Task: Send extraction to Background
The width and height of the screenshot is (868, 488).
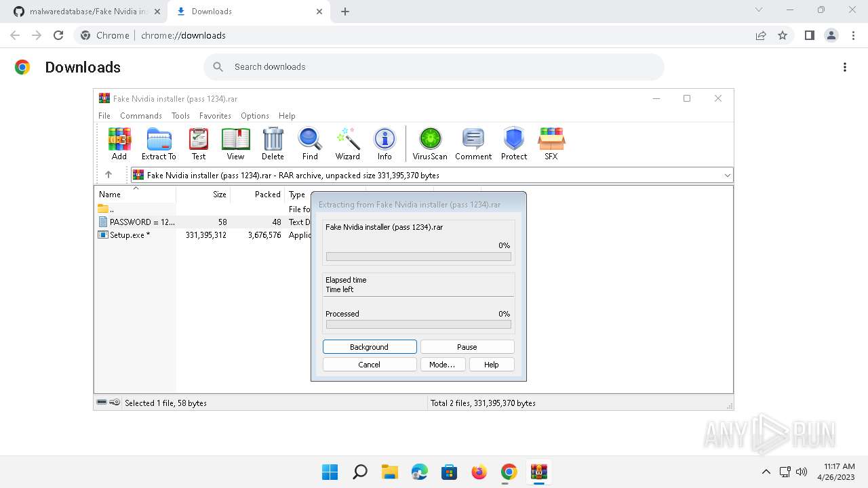Action: coord(370,347)
